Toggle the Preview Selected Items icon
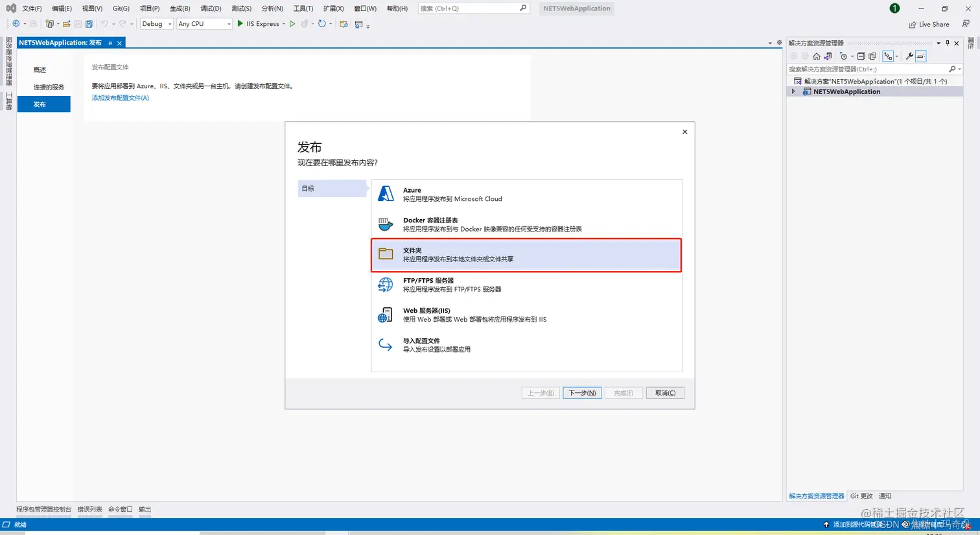Viewport: 980px width, 535px height. coord(921,56)
